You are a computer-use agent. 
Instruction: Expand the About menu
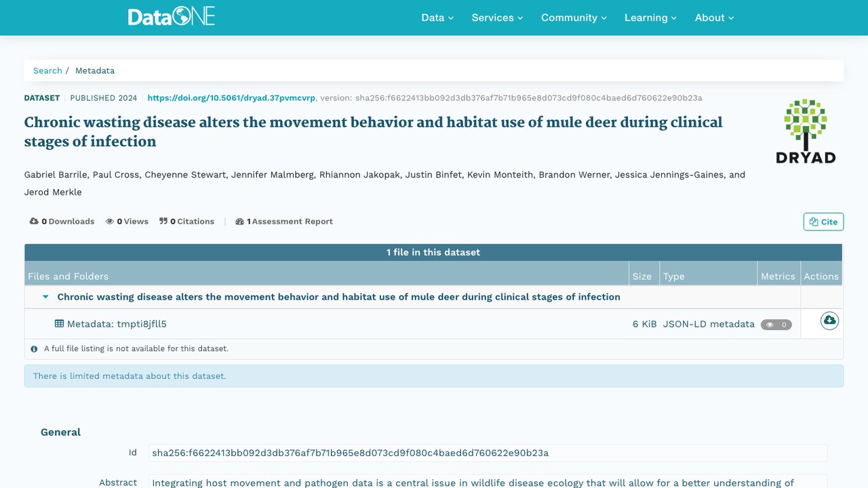pyautogui.click(x=715, y=18)
